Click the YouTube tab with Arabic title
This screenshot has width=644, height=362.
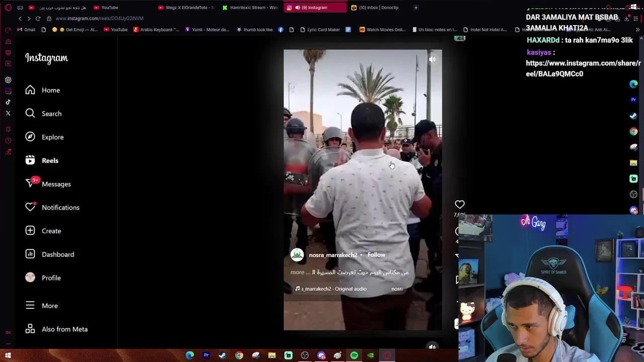[x=58, y=8]
